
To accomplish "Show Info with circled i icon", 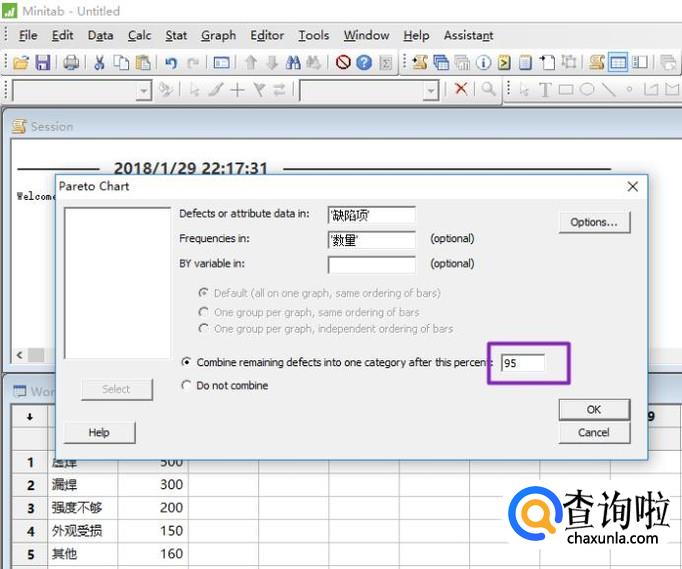I will click(x=483, y=63).
